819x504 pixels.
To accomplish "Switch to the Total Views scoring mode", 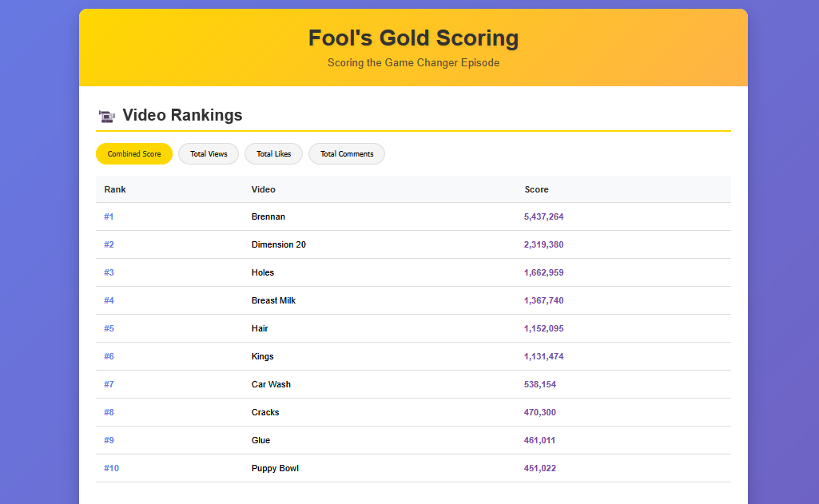I will [208, 153].
